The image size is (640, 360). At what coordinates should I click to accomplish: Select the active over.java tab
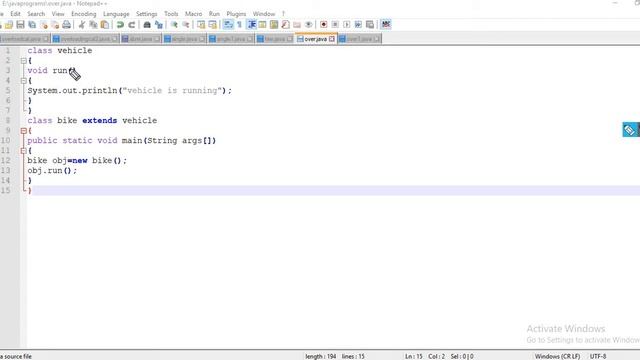316,39
